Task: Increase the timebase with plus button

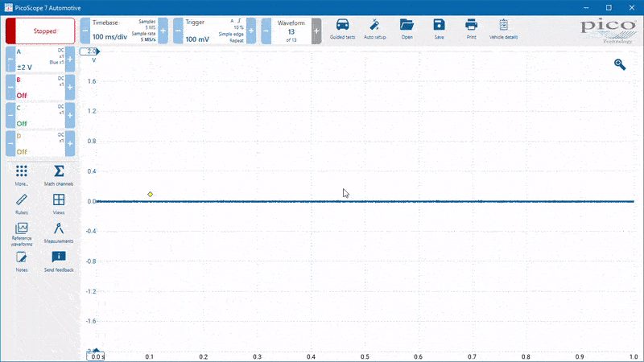Action: pos(163,31)
